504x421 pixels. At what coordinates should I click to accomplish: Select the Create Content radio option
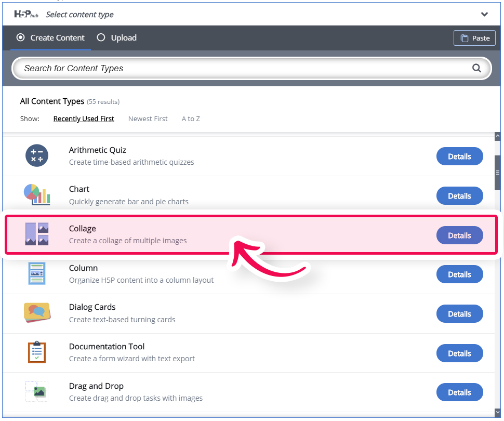tap(50, 37)
